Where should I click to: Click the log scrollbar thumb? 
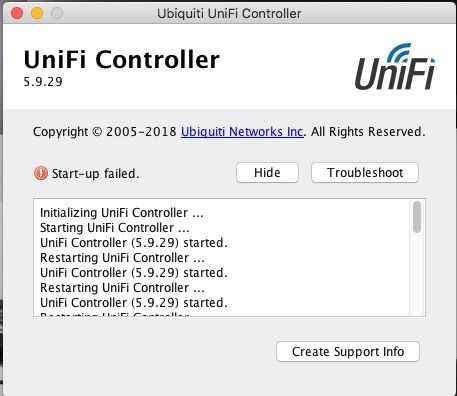tap(417, 217)
